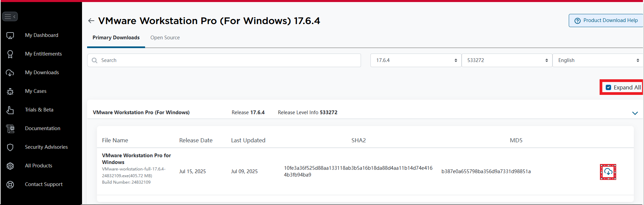Click the Search input field
644x205 pixels.
tap(224, 60)
